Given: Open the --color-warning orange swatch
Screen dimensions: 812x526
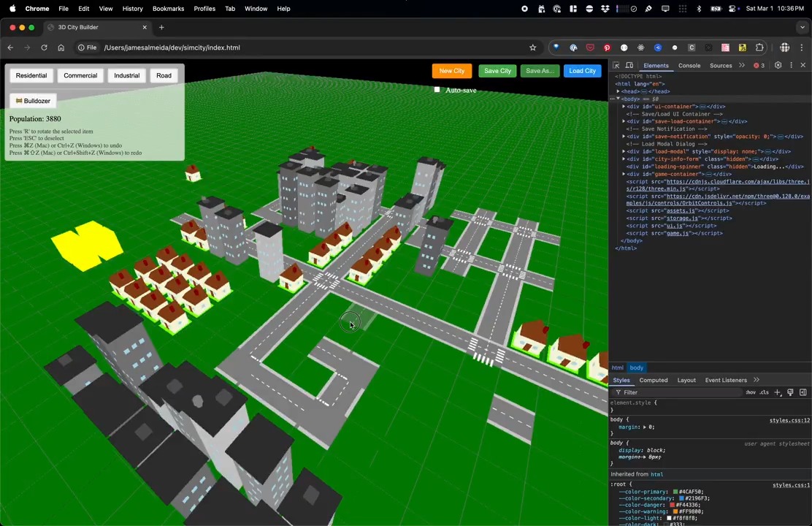Looking at the screenshot, I should [675, 511].
